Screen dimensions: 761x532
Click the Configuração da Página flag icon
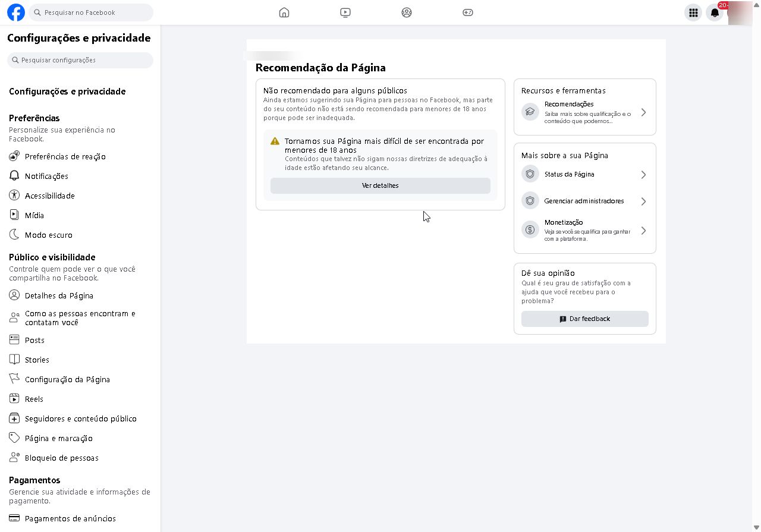(x=14, y=379)
